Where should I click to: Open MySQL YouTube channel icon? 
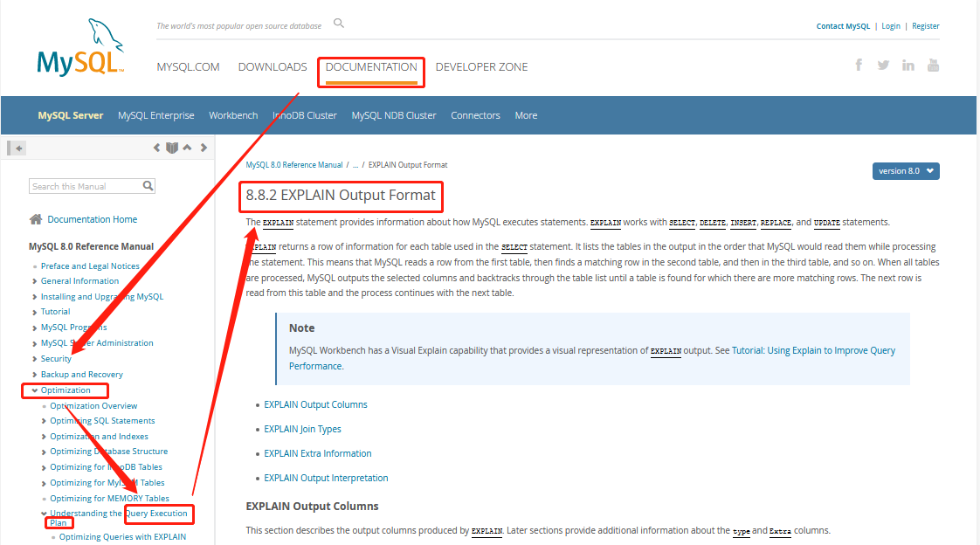pyautogui.click(x=933, y=65)
